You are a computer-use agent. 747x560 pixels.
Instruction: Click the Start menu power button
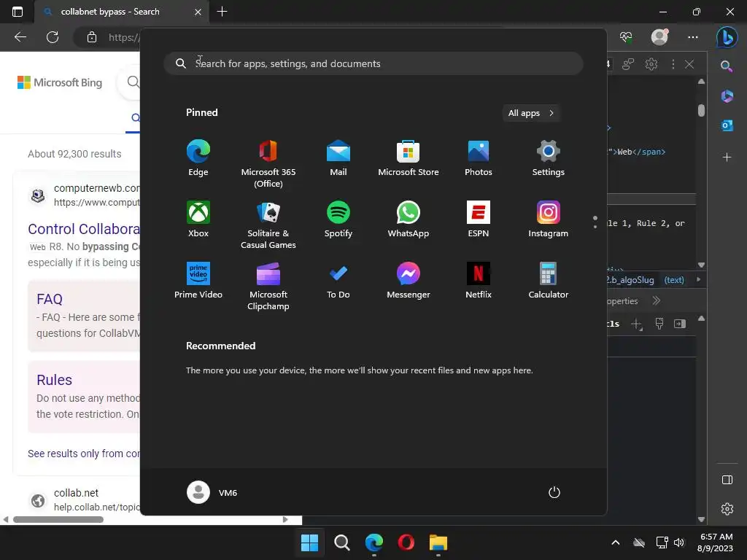(554, 492)
